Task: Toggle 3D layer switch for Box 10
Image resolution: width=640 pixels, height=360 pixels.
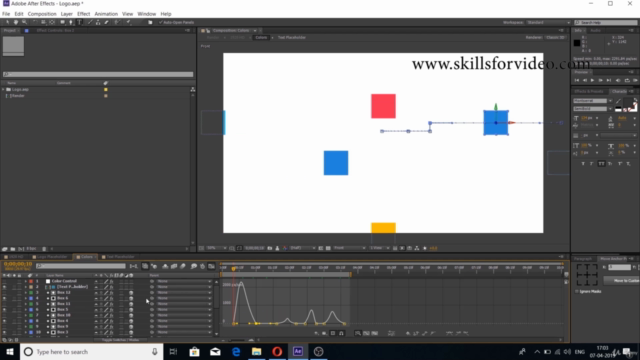Action: click(131, 316)
